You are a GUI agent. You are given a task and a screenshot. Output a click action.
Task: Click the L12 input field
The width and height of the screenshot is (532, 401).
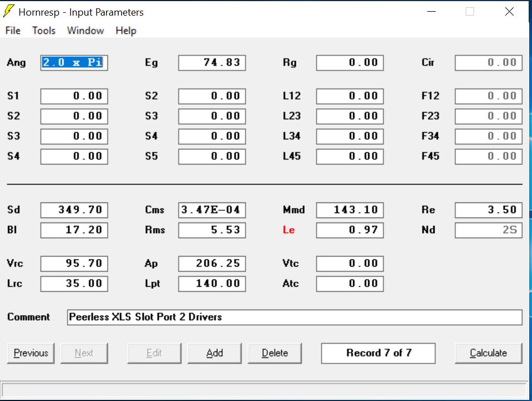(350, 96)
